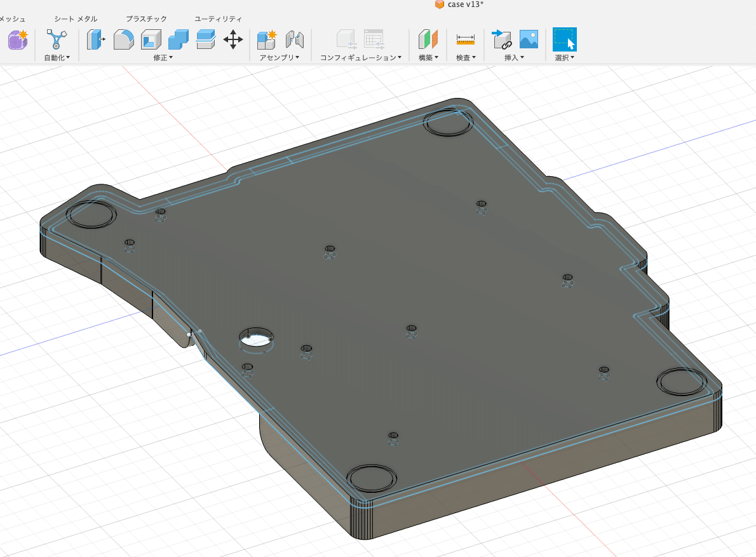Screen dimensions: 756x557
Task: Open the アセンブリ dropdown
Action: pos(280,57)
